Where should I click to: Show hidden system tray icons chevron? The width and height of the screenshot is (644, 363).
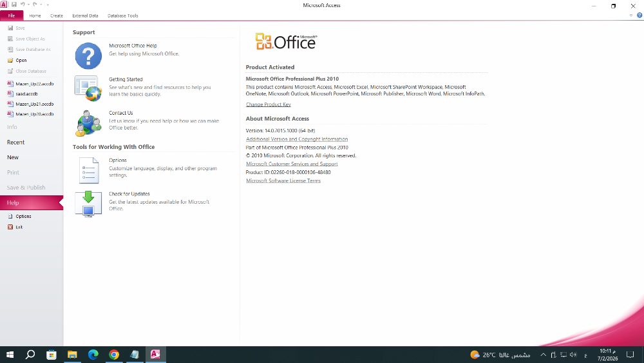(x=544, y=355)
